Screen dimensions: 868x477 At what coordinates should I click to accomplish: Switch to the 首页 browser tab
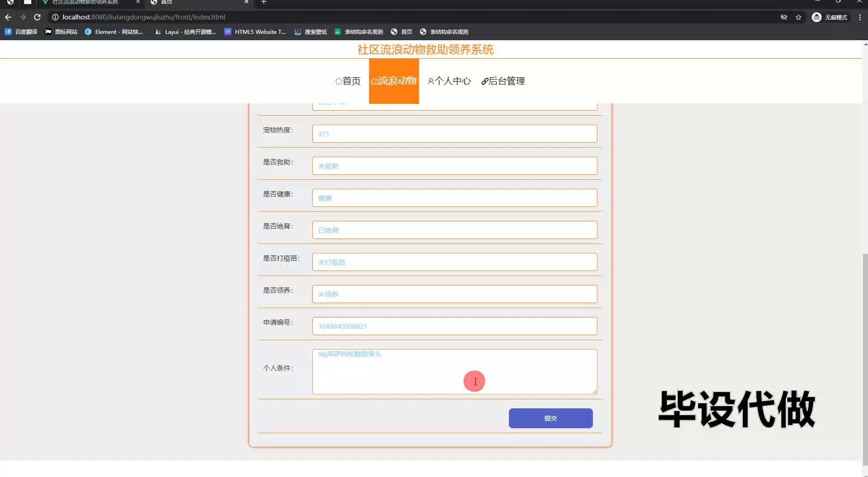[x=199, y=2]
